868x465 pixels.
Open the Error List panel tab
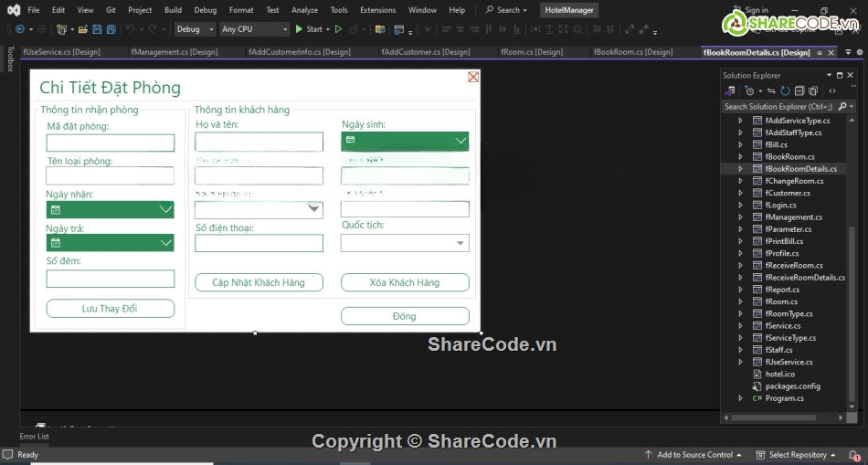tap(34, 436)
